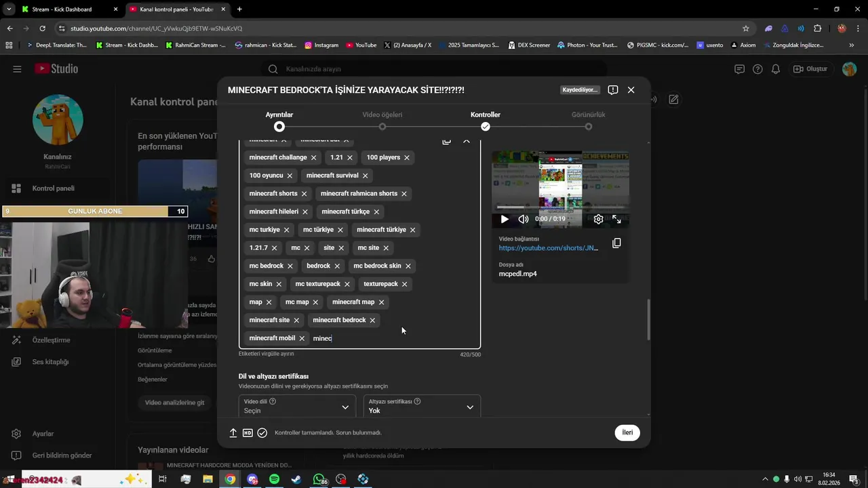Open the send feedback icon in dialog header
The height and width of the screenshot is (488, 868).
pos(613,89)
